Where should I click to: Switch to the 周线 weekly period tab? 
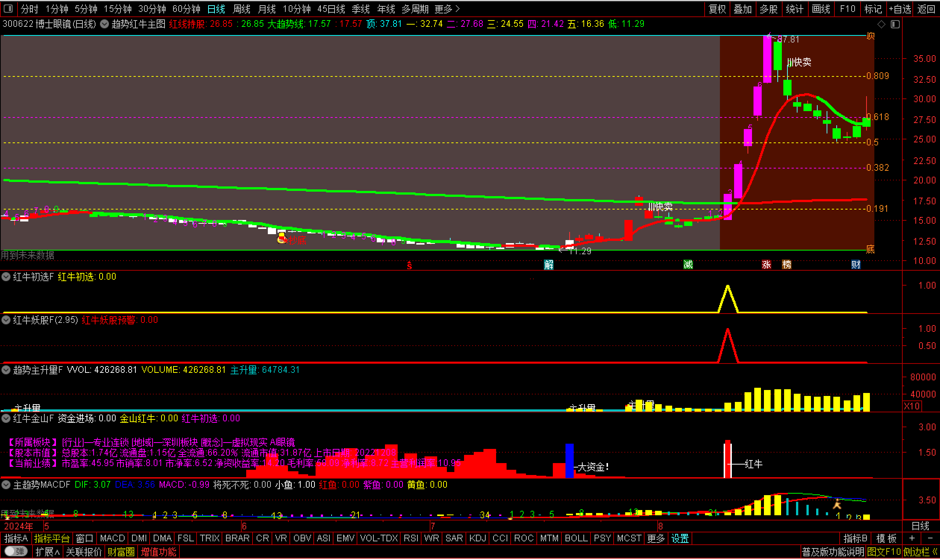(241, 9)
